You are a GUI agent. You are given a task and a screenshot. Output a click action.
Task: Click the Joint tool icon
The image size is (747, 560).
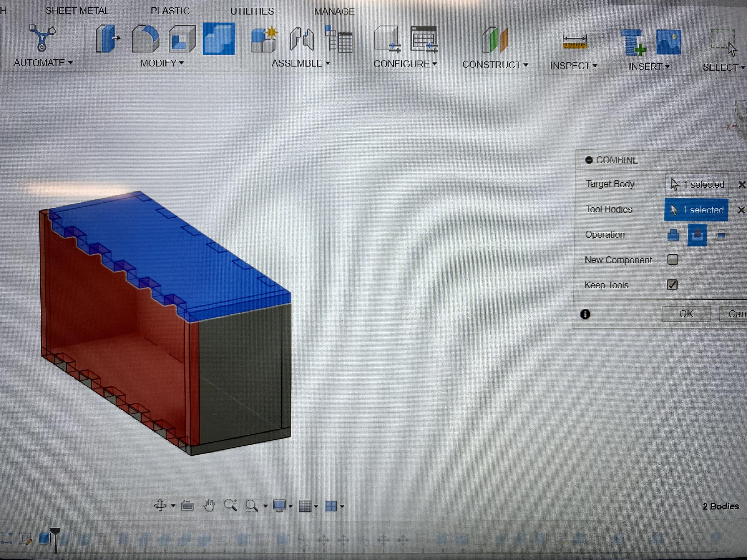click(x=302, y=39)
